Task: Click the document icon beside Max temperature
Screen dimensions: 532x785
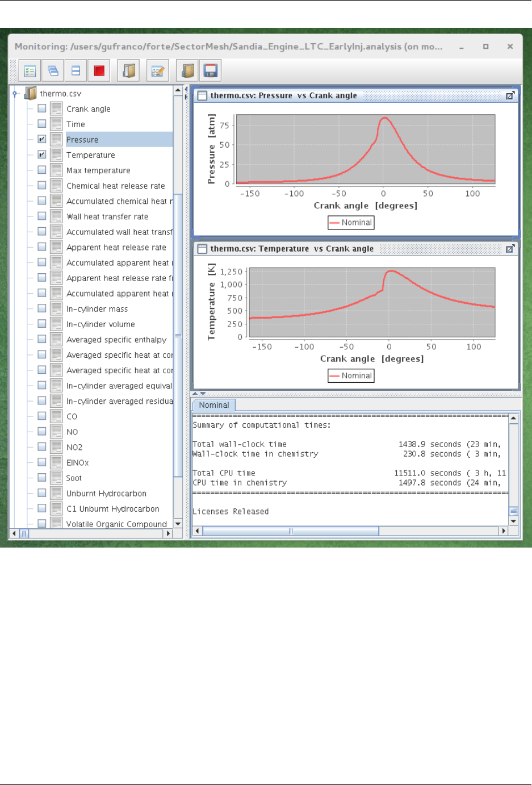Action: coord(56,170)
